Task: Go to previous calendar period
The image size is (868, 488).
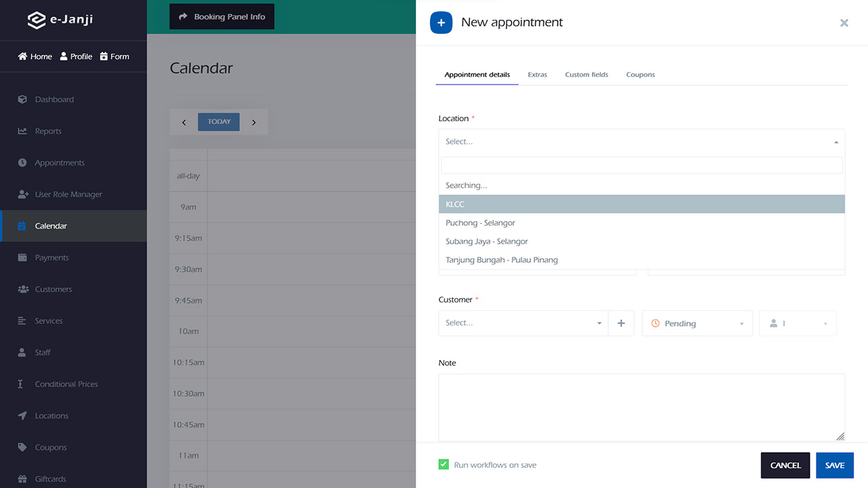Action: [184, 123]
